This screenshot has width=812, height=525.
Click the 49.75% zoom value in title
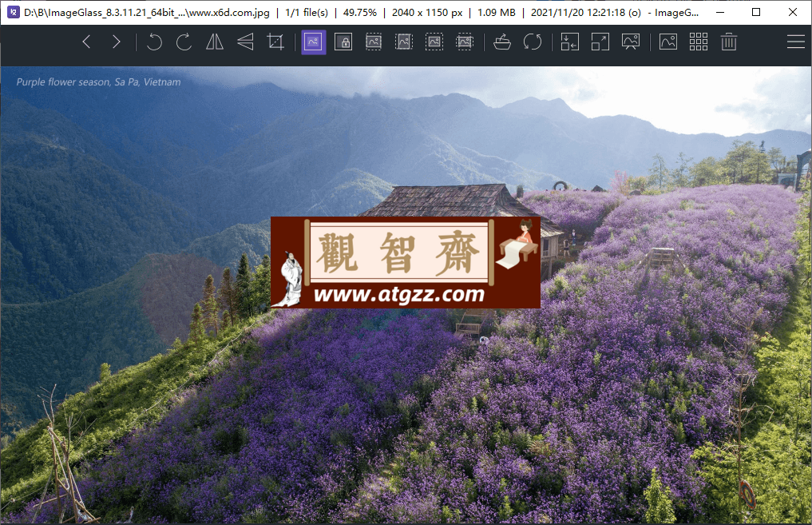coord(360,13)
